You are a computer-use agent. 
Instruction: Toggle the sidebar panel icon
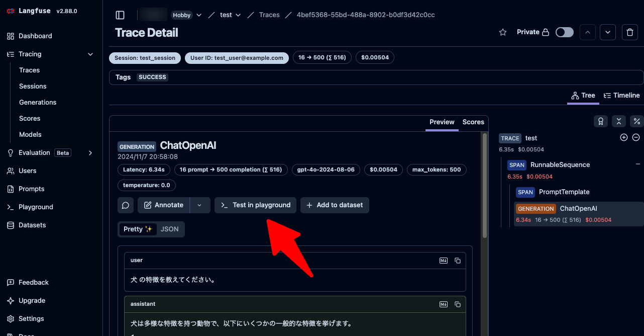120,15
